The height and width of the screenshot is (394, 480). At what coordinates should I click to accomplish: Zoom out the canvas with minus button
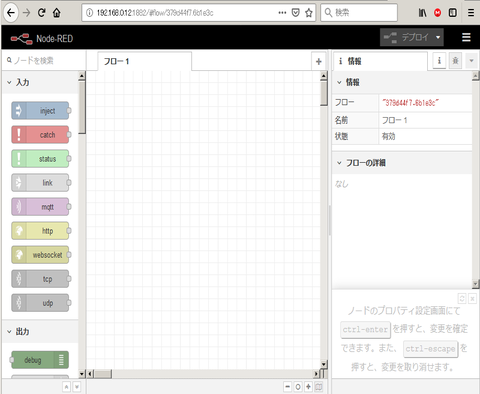click(287, 387)
